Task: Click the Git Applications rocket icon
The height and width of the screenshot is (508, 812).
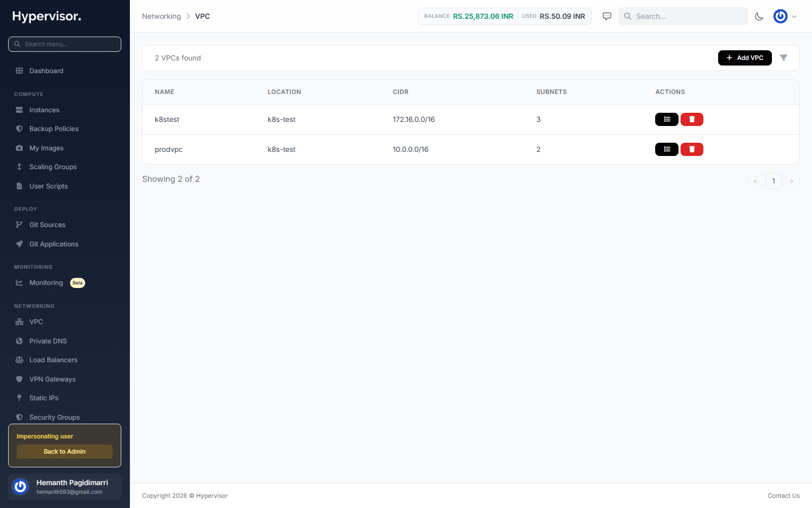Action: click(19, 244)
